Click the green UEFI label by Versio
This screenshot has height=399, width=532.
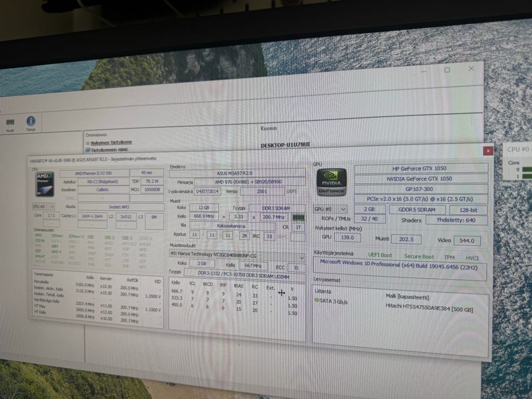pos(291,191)
